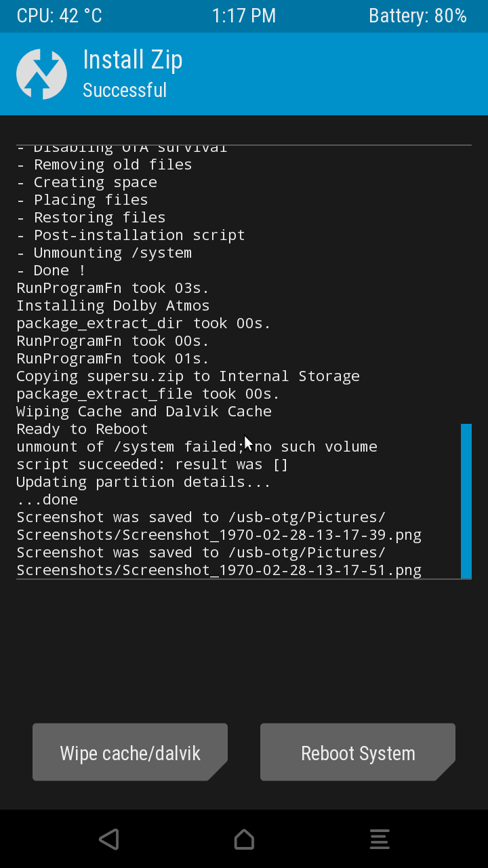Click the Install Zip title
This screenshot has height=868, width=488.
point(133,60)
